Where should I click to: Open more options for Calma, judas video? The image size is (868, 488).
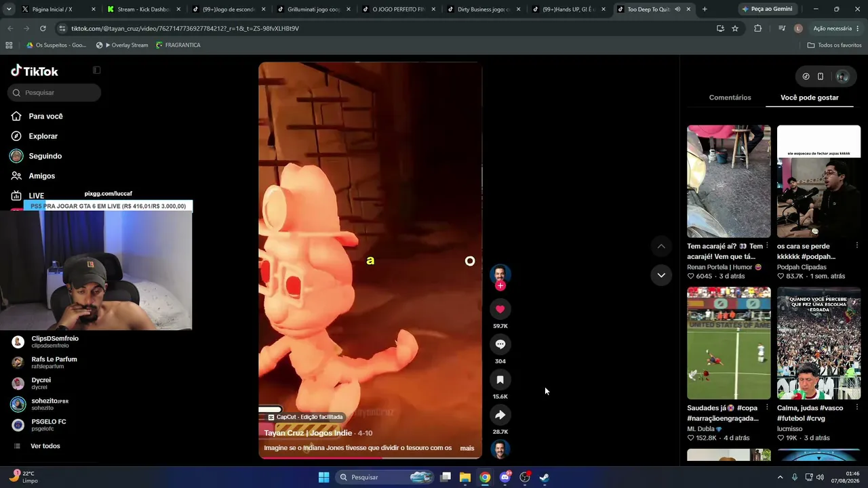(x=857, y=408)
